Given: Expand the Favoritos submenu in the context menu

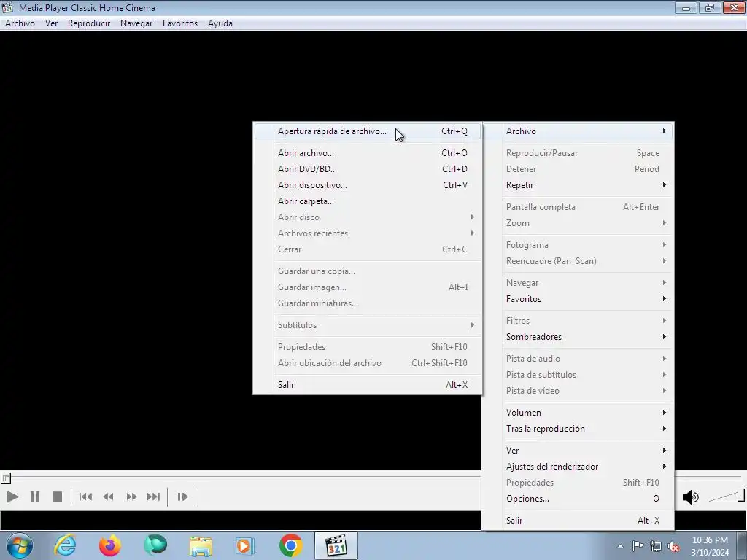Looking at the screenshot, I should [578, 299].
